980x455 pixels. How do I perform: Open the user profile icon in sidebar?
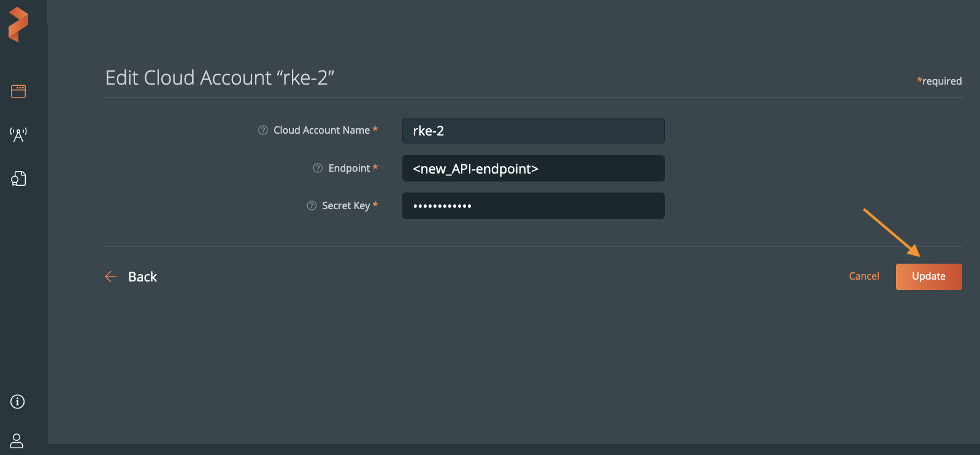17,440
